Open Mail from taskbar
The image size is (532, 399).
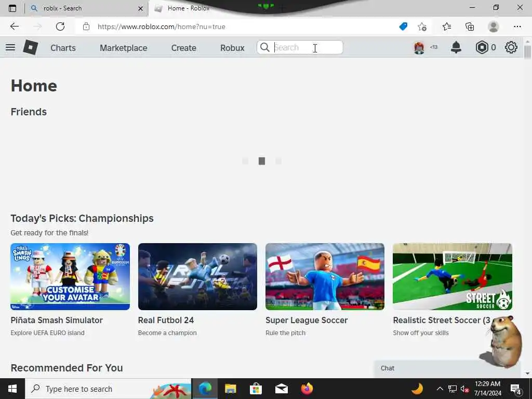[281, 389]
